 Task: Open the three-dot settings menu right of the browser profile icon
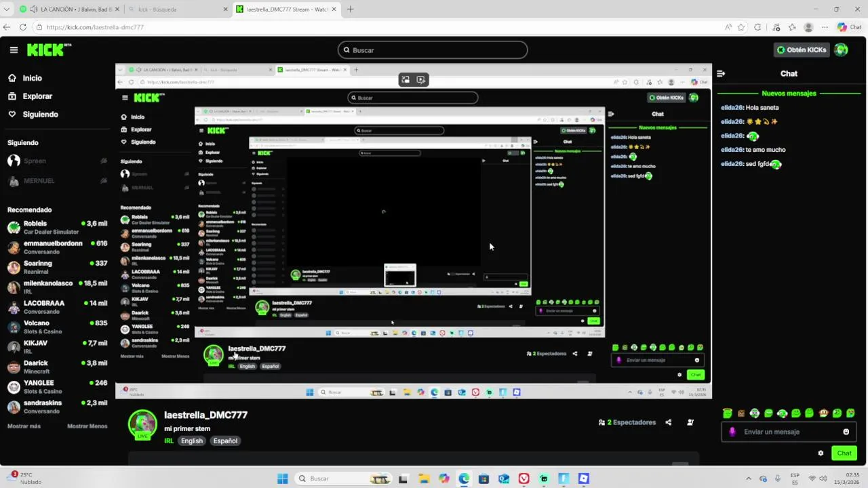point(825,27)
